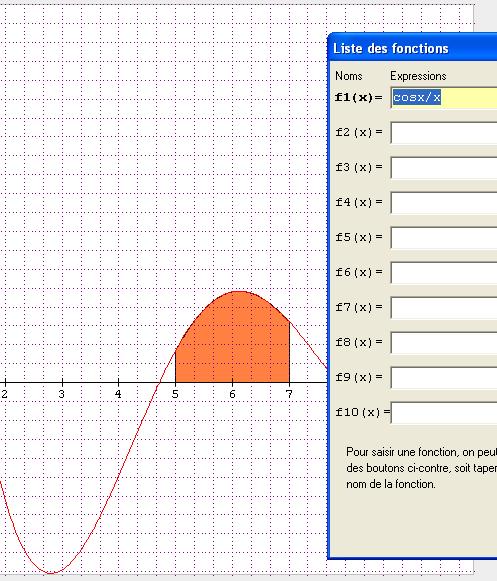Click the f7(x) expression field

(444, 308)
